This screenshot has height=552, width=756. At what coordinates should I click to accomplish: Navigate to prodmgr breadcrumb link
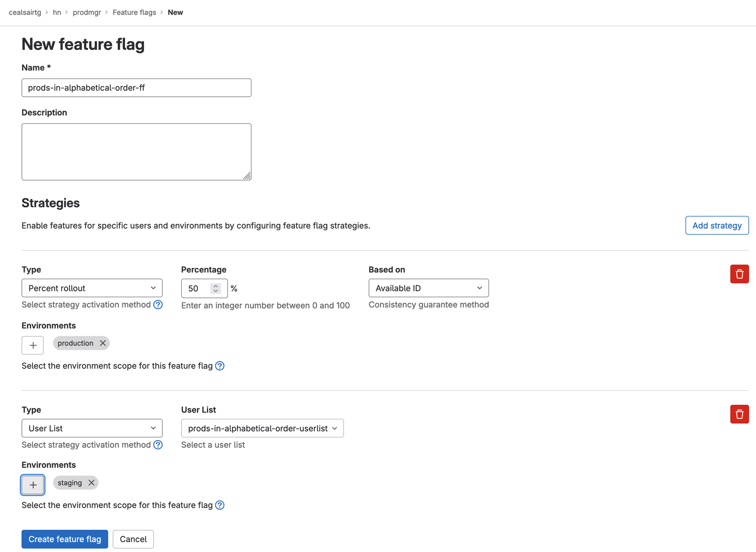[x=87, y=12]
